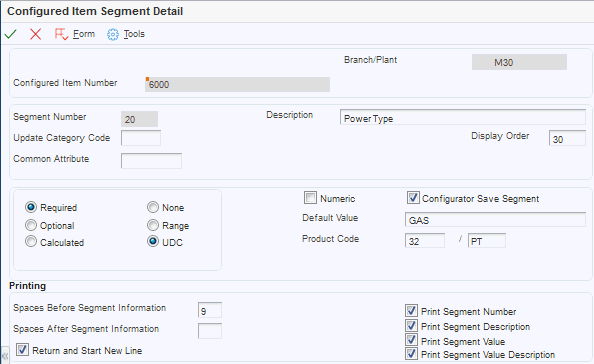Click the Default Value label

click(330, 218)
